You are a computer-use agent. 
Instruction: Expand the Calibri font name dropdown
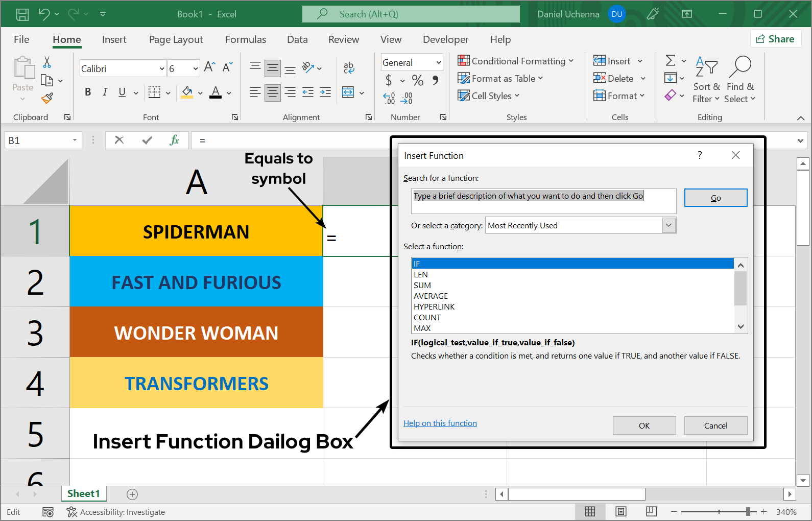(x=162, y=68)
